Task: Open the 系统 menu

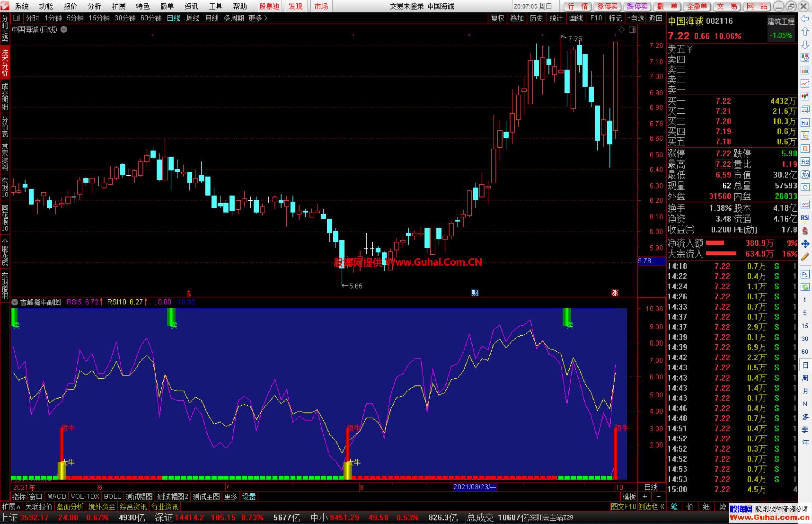Action: click(22, 6)
